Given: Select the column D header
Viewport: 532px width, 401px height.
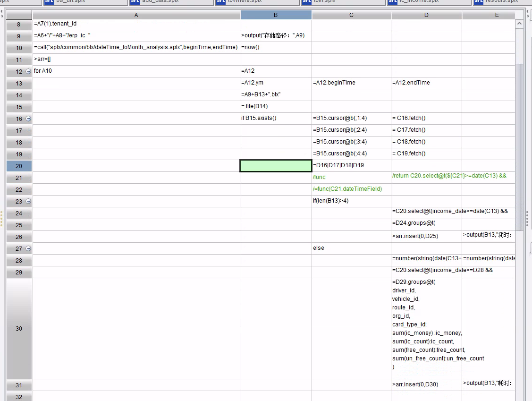Looking at the screenshot, I should (x=426, y=15).
